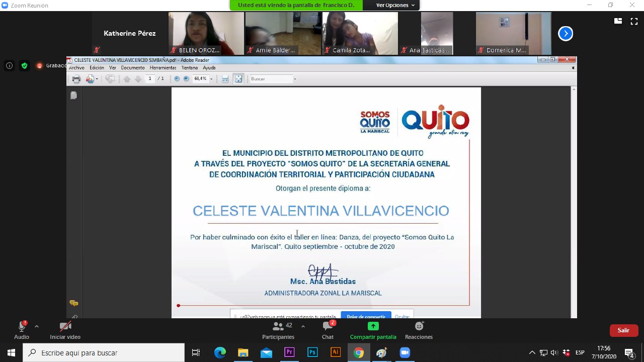Open Ver Opciones dropdown

coord(395,5)
